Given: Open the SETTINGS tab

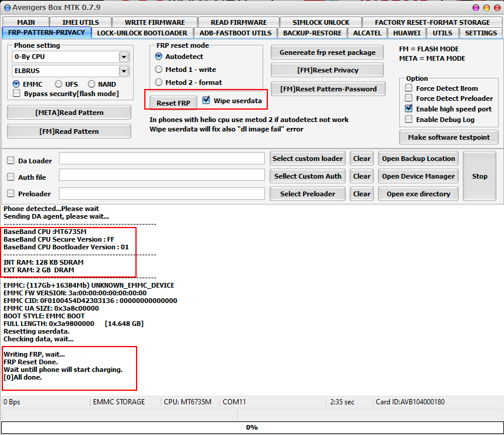Looking at the screenshot, I should pos(481,33).
